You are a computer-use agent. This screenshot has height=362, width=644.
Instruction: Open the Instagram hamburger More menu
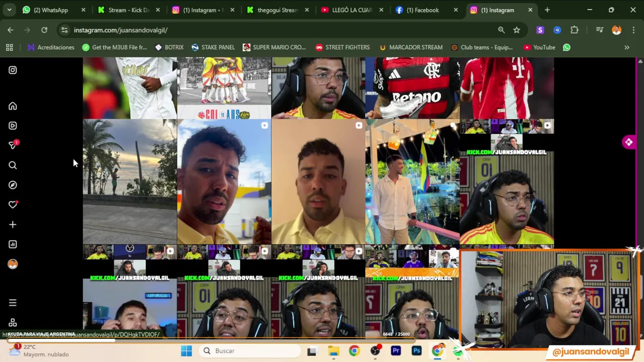(x=13, y=303)
